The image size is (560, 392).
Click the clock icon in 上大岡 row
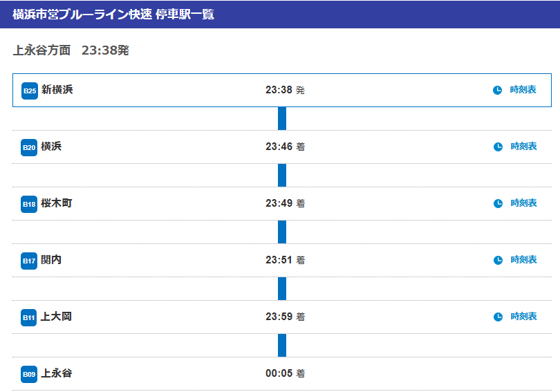tap(498, 317)
